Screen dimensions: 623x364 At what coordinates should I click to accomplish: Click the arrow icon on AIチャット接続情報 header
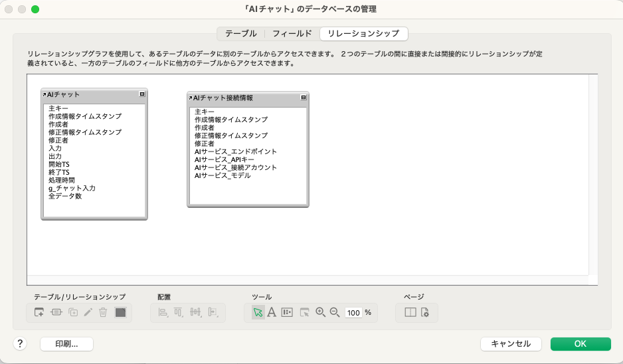pos(191,98)
